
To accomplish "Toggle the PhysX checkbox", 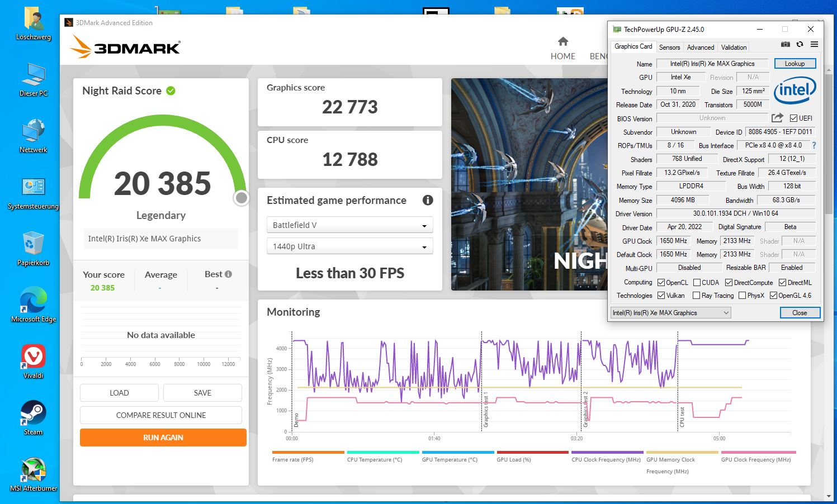I will [742, 296].
